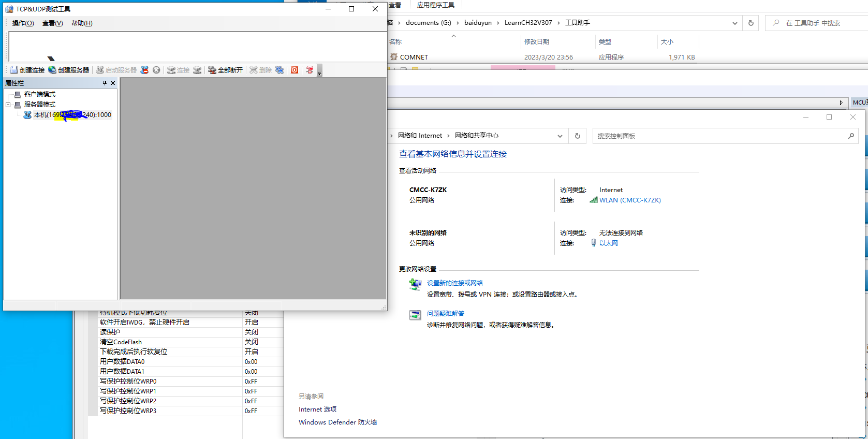Click the horizontal scrollbar right arrow

pyautogui.click(x=841, y=103)
